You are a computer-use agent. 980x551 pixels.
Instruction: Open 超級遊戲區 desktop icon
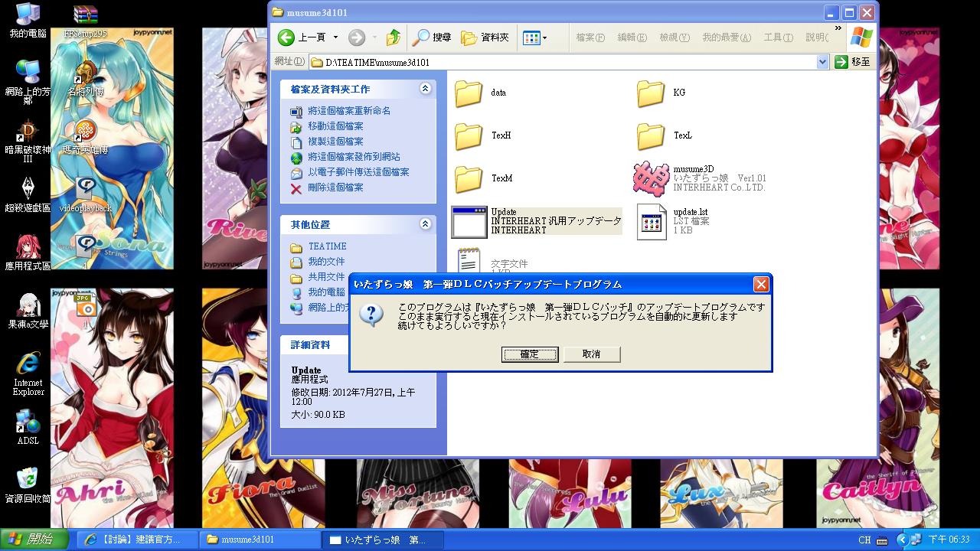(28, 195)
